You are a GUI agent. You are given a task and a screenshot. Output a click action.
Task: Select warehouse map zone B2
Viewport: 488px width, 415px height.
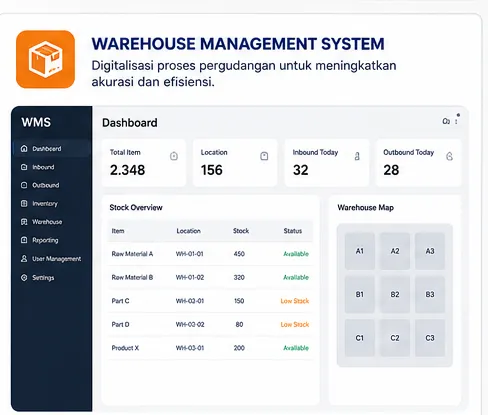coord(395,294)
